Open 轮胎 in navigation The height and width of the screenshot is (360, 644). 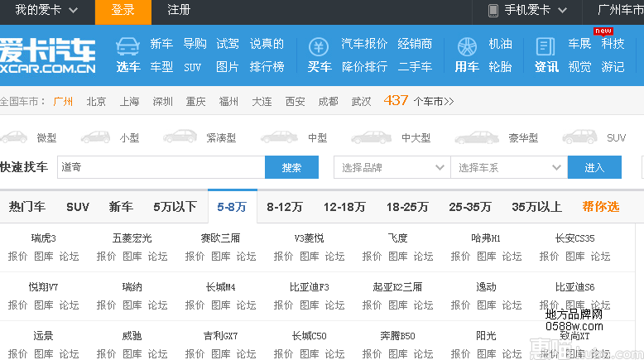point(500,67)
